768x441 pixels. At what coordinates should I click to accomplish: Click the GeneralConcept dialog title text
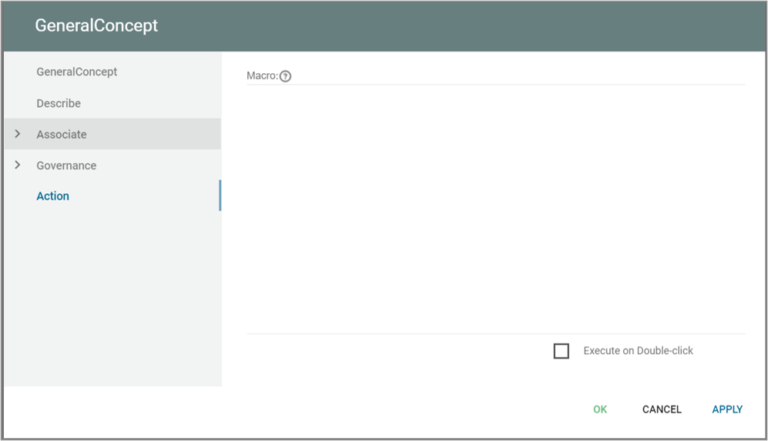[x=96, y=26]
